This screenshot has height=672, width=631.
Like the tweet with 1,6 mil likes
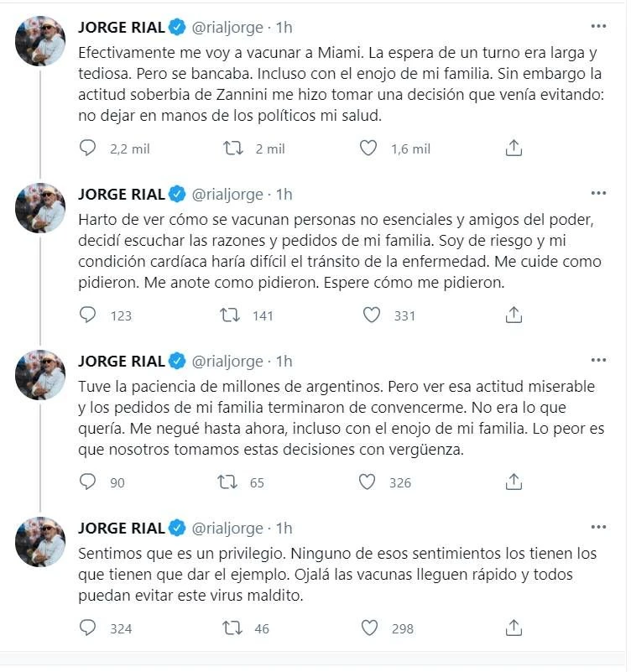click(368, 148)
